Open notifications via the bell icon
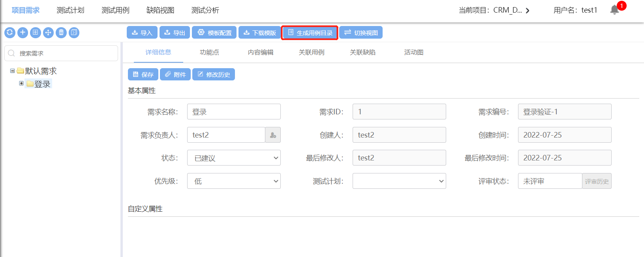The height and width of the screenshot is (257, 644). pos(614,10)
